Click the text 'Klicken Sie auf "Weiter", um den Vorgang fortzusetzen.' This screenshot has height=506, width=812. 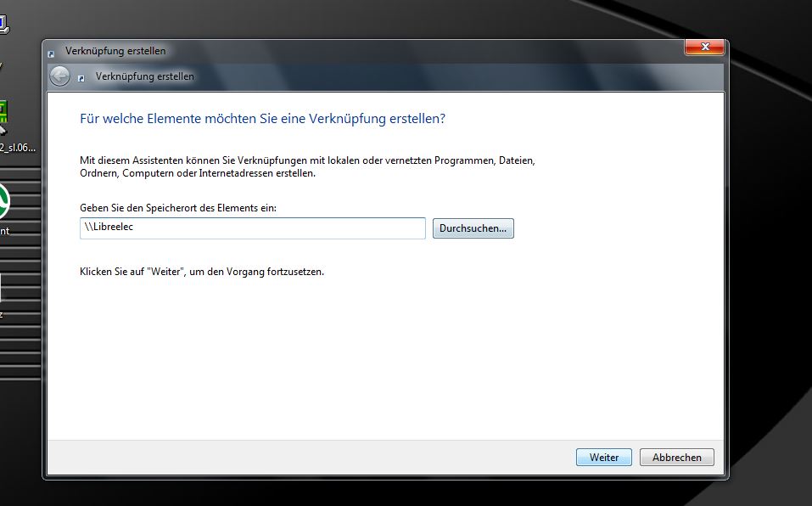(x=202, y=272)
